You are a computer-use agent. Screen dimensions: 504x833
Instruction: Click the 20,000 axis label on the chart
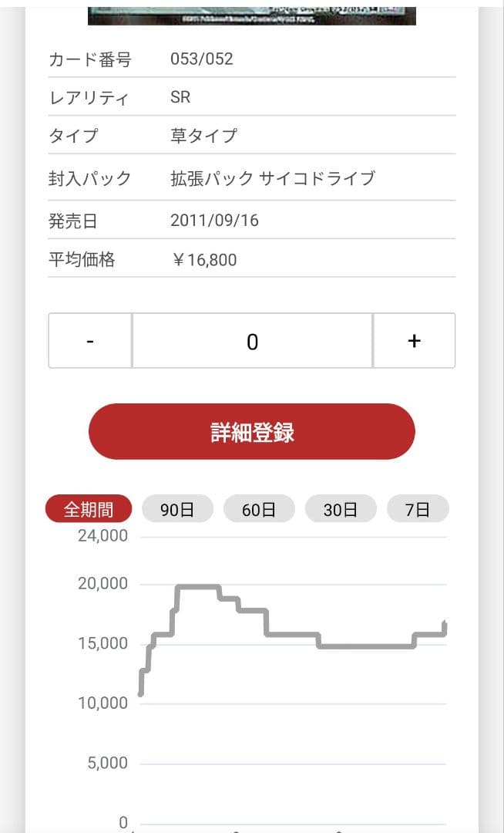(x=103, y=584)
